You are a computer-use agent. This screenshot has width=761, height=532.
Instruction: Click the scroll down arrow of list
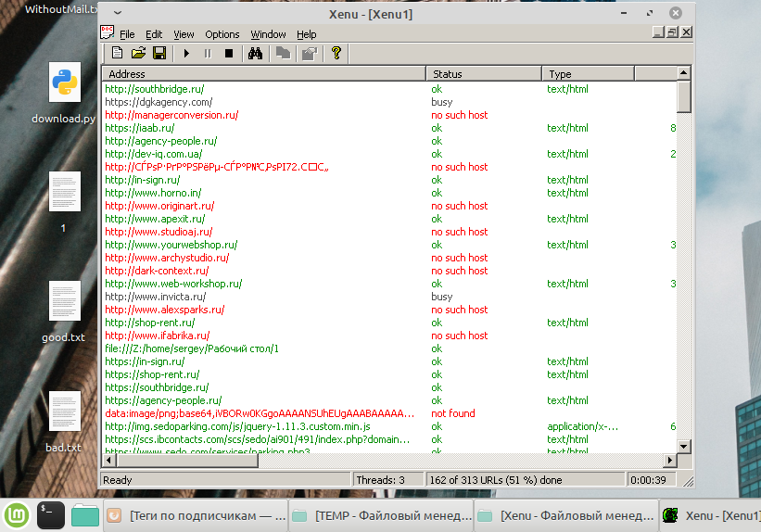coord(683,447)
